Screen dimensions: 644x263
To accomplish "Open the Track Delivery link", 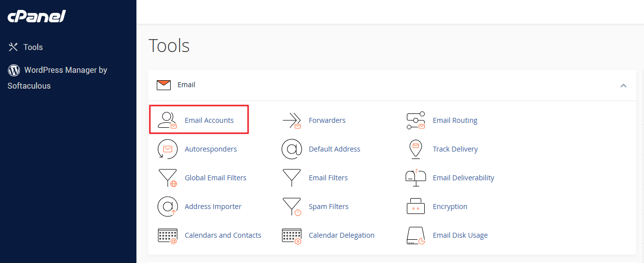I will pyautogui.click(x=455, y=149).
